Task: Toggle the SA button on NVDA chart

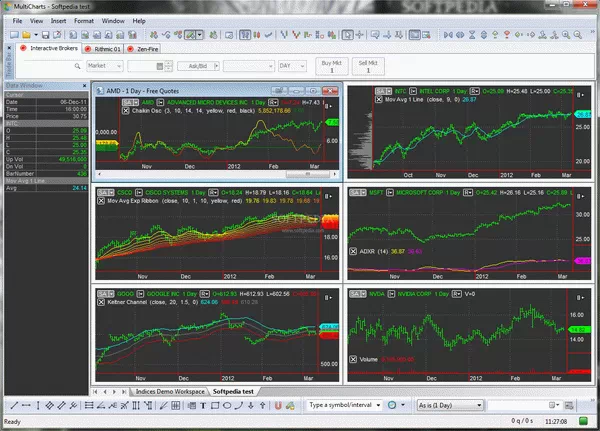Action: tap(358, 294)
